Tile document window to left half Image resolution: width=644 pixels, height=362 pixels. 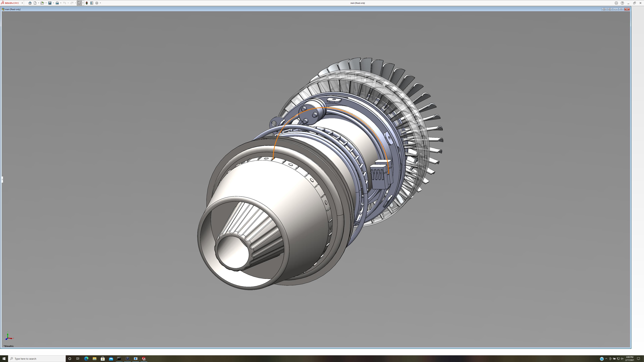(604, 9)
